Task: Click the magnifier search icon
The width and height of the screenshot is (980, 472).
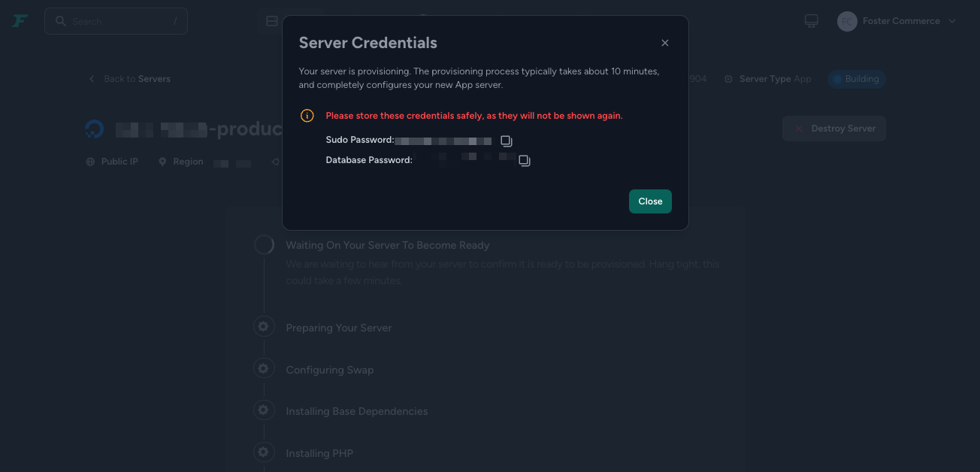Action: tap(61, 21)
